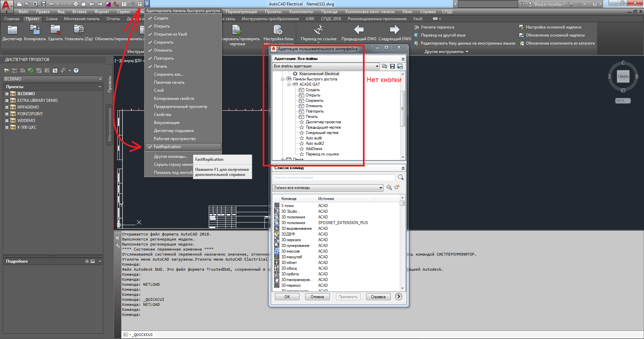This screenshot has width=644, height=339.
Task: Collapse the ACADE QAT tree node
Action: pos(289,84)
